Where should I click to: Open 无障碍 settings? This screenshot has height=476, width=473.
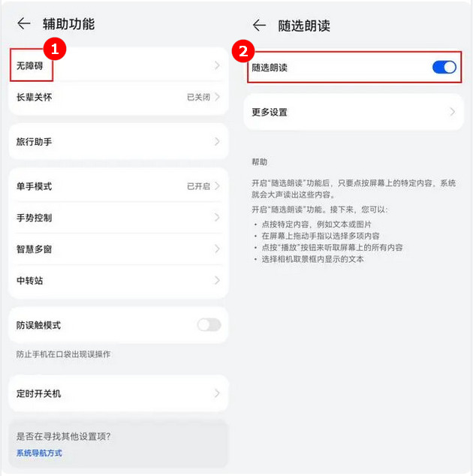pos(119,65)
